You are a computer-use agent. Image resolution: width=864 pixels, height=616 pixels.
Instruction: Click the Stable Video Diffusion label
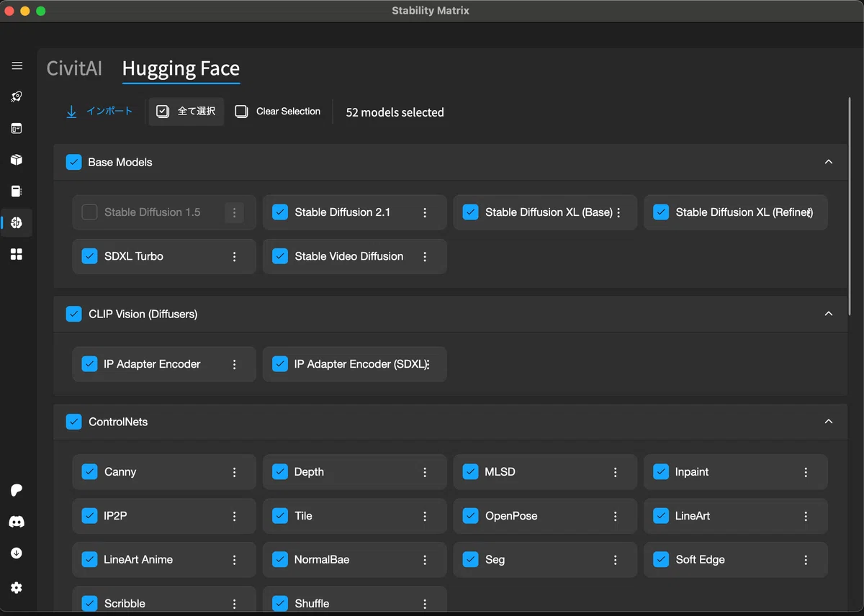click(x=349, y=256)
